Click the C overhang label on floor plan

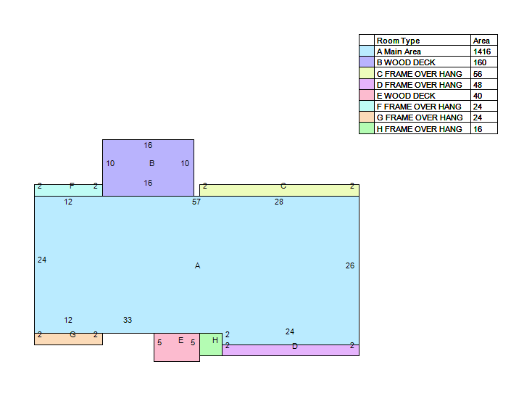coord(283,186)
